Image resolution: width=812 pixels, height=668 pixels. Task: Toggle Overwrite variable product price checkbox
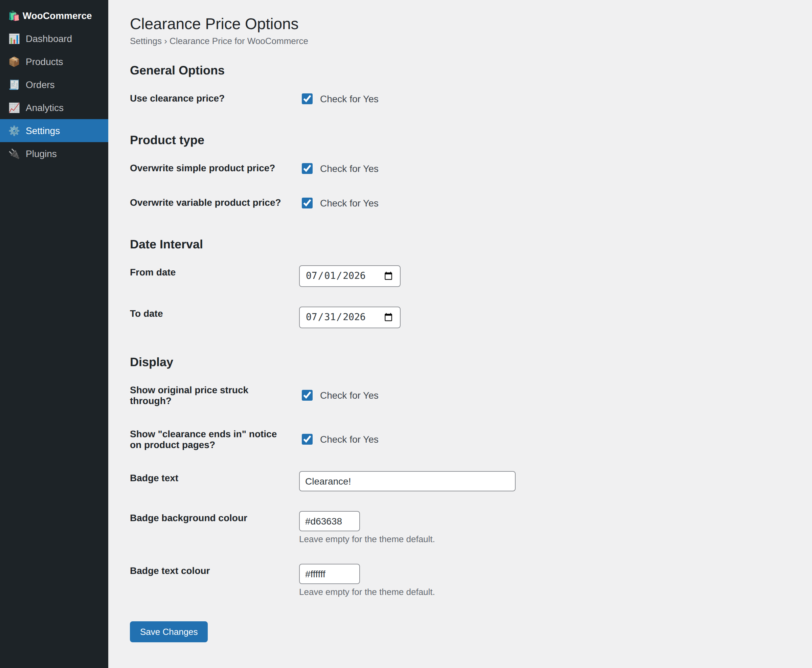307,203
